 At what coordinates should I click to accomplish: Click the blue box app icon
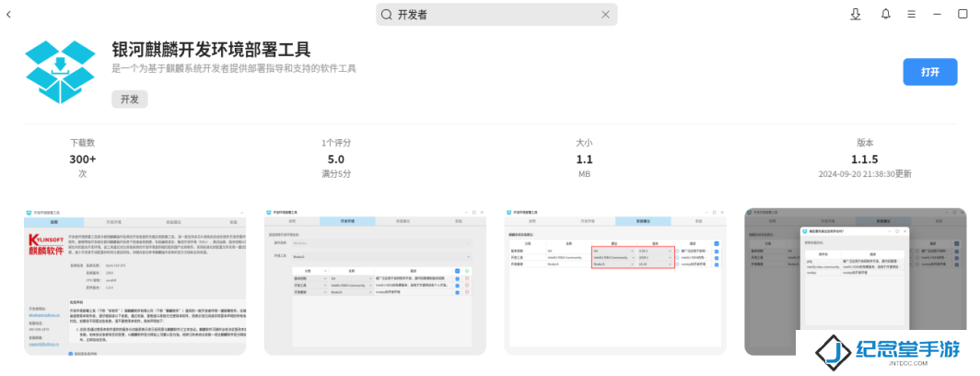pyautogui.click(x=61, y=71)
